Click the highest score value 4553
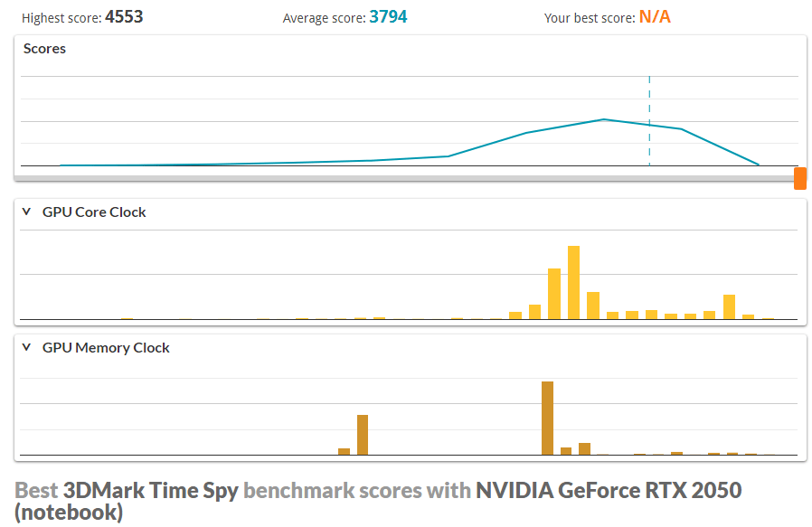This screenshot has height=527, width=812. click(x=124, y=17)
